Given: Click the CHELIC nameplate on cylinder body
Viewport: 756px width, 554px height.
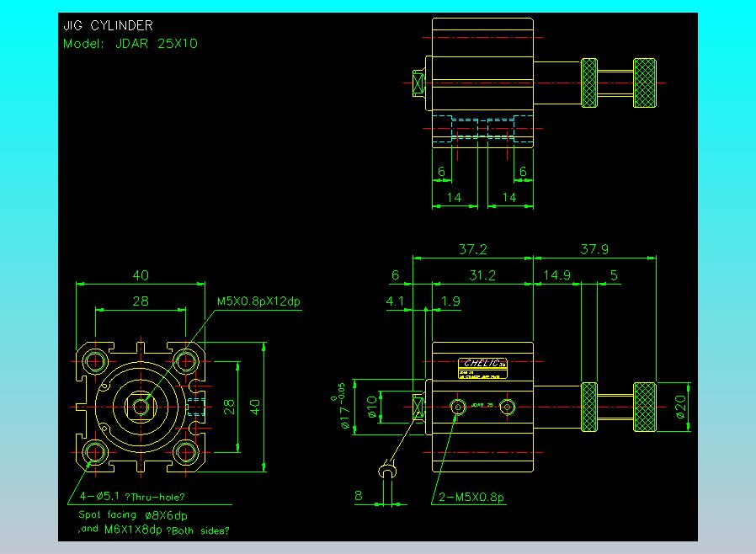Looking at the screenshot, I should [x=482, y=369].
